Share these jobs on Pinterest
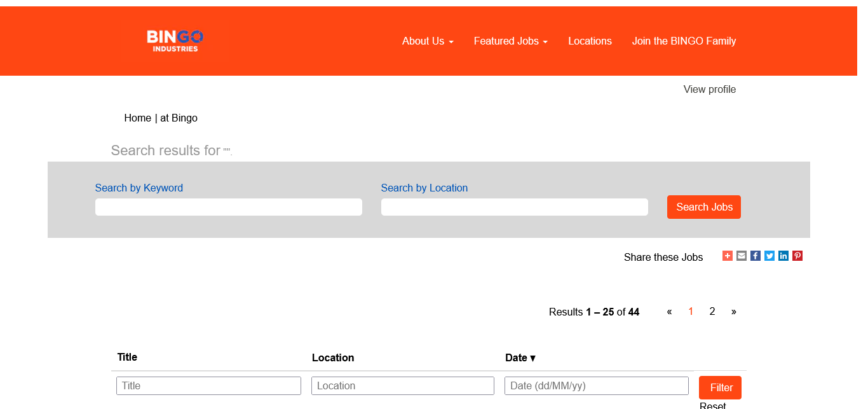Image resolution: width=868 pixels, height=409 pixels. pyautogui.click(x=797, y=256)
